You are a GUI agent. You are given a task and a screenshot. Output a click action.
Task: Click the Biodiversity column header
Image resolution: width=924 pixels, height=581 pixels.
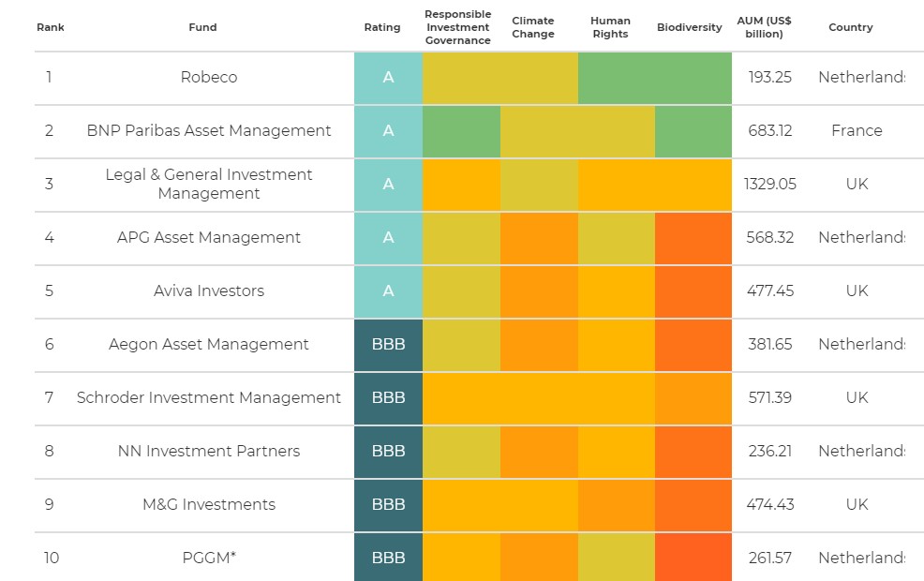click(x=690, y=27)
